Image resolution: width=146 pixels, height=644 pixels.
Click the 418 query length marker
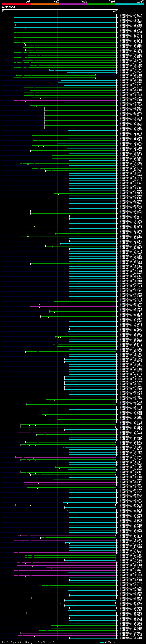click(115, 11)
